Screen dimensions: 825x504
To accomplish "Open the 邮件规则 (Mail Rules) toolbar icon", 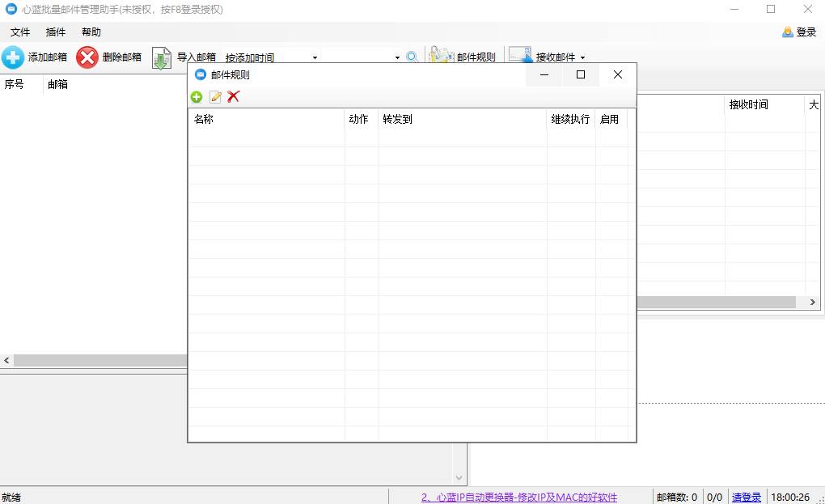I will (x=441, y=55).
